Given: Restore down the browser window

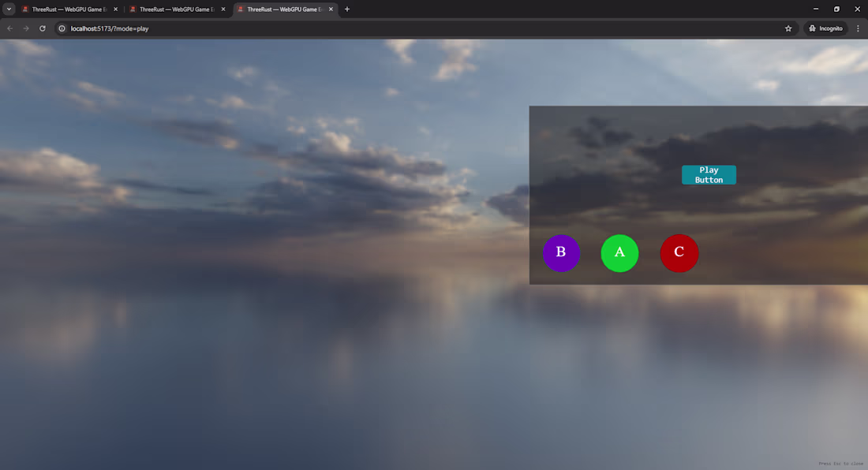Looking at the screenshot, I should coord(836,9).
